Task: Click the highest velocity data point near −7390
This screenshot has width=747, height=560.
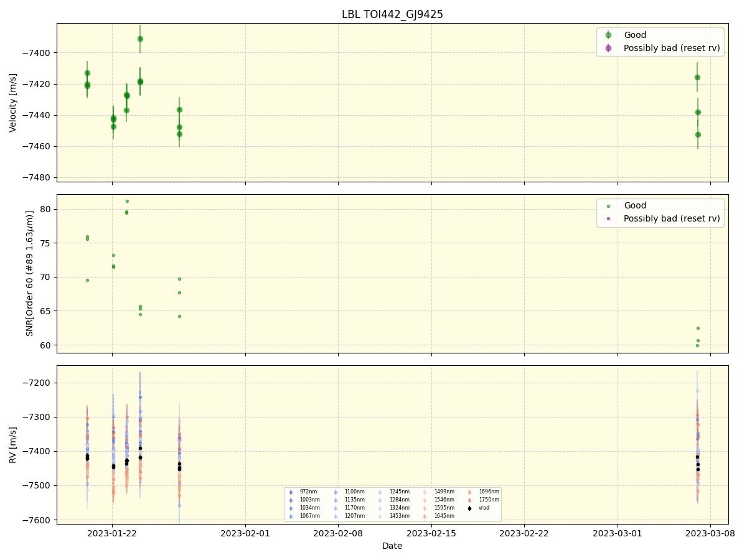Action: click(140, 39)
